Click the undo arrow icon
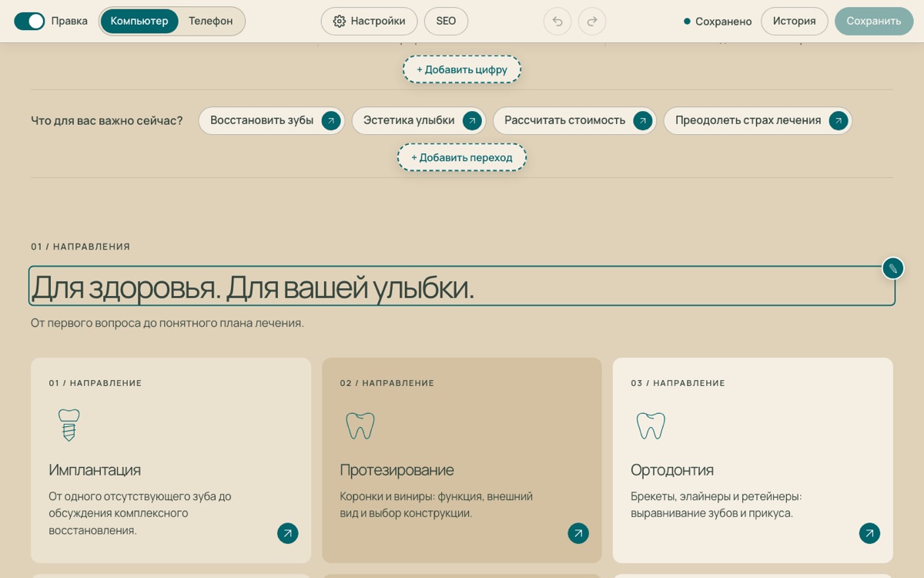 (557, 21)
